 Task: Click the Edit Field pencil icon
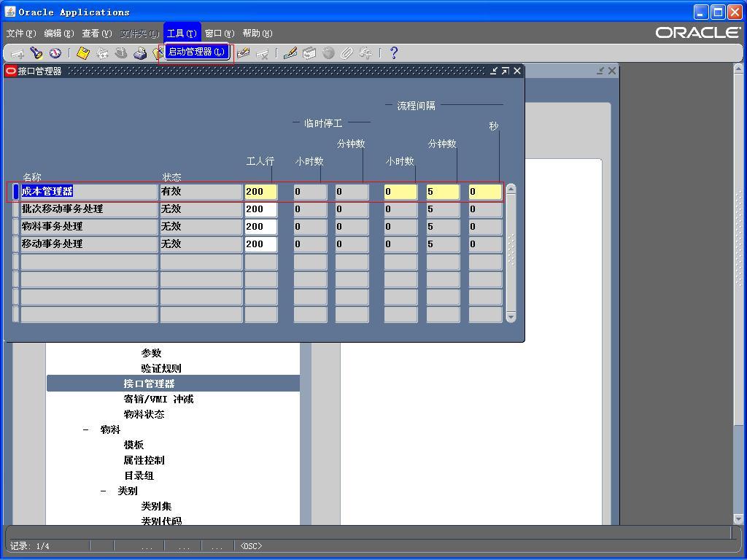point(290,52)
